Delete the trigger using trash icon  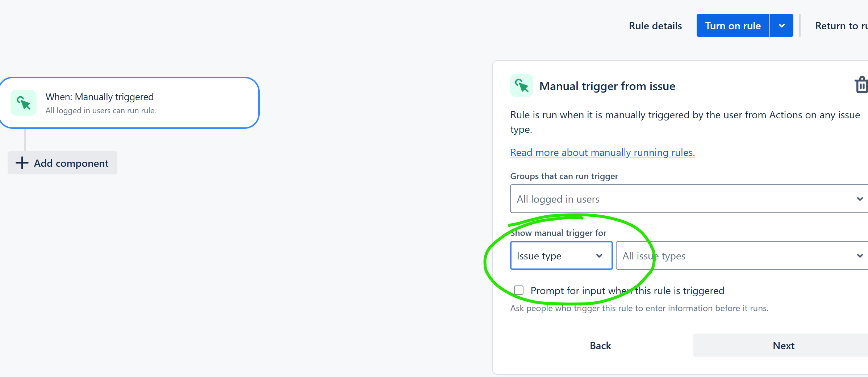[862, 85]
